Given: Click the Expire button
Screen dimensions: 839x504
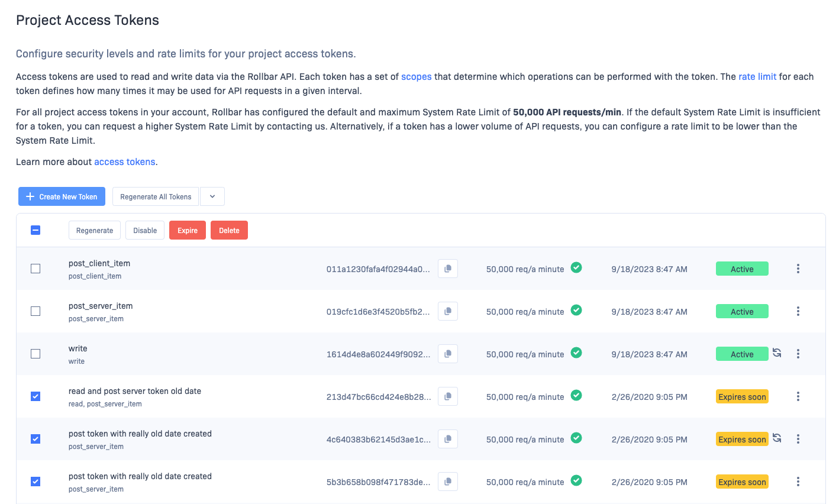Looking at the screenshot, I should pyautogui.click(x=187, y=230).
